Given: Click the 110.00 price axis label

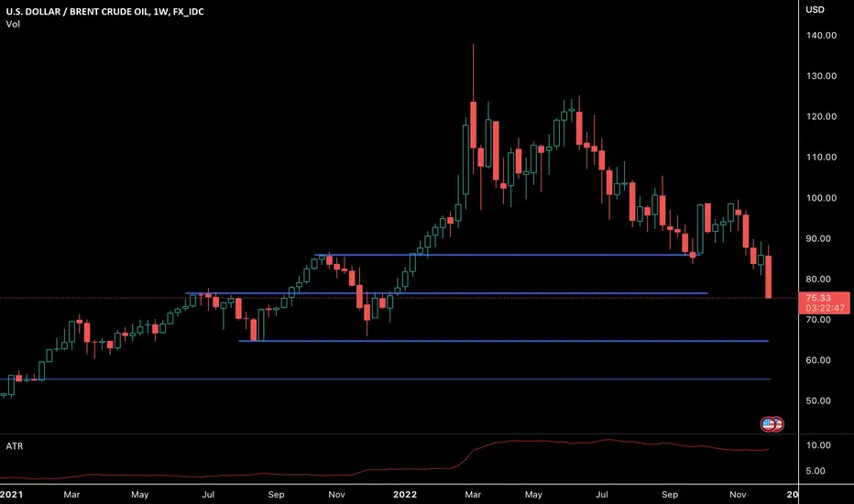Looking at the screenshot, I should point(821,157).
